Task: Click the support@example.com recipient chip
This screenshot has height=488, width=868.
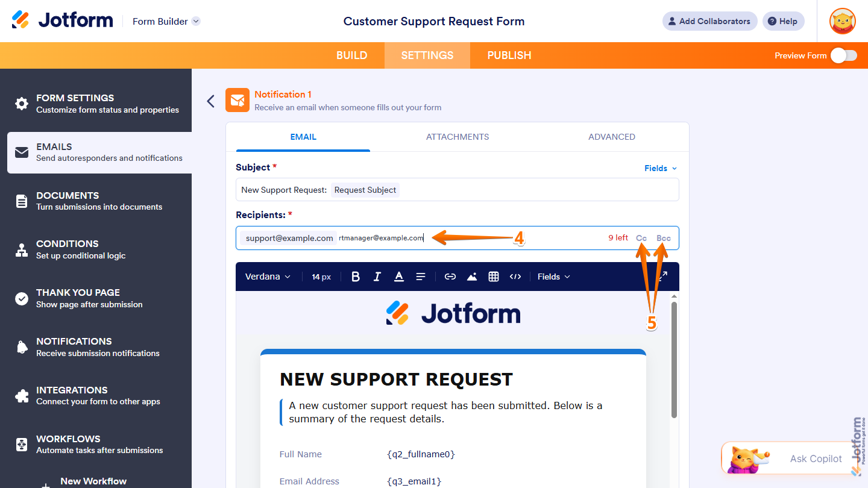Action: tap(289, 238)
